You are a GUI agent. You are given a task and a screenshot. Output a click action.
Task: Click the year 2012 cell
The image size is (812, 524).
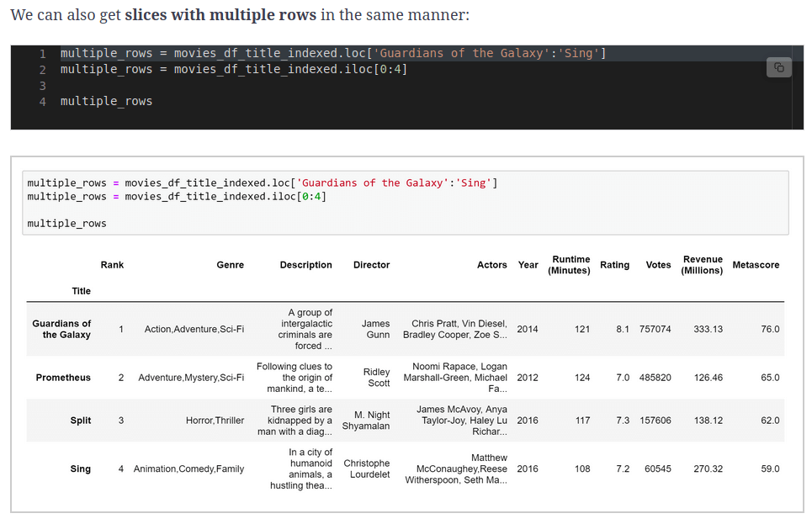point(528,378)
